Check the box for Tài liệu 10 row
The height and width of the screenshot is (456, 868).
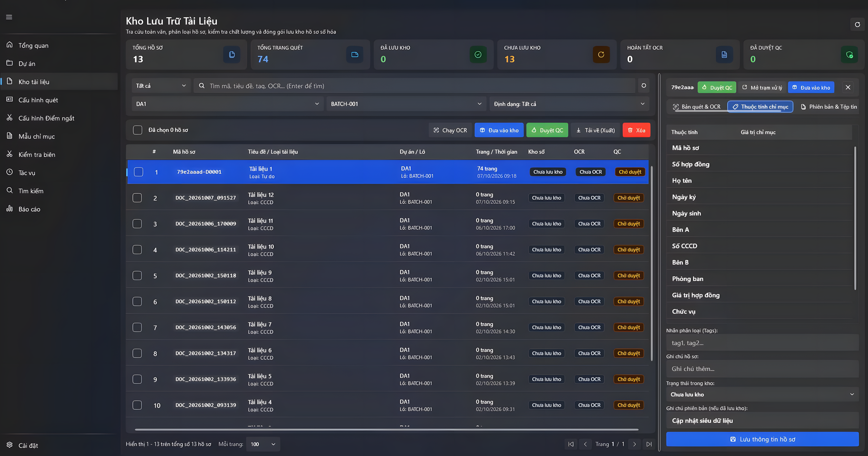137,250
